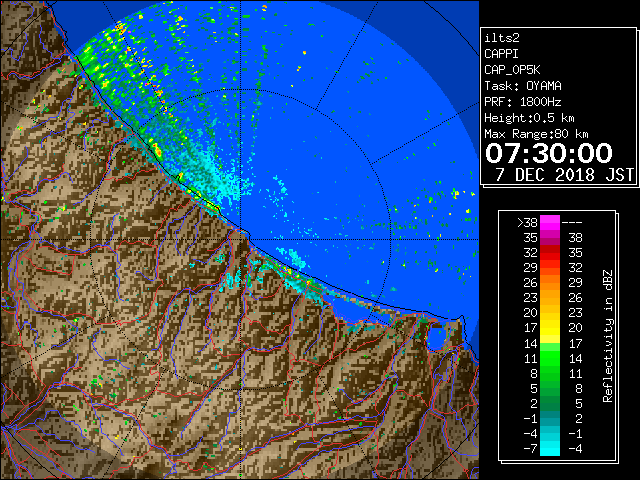Click the Reflectivity in dBZ axis label

click(608, 336)
